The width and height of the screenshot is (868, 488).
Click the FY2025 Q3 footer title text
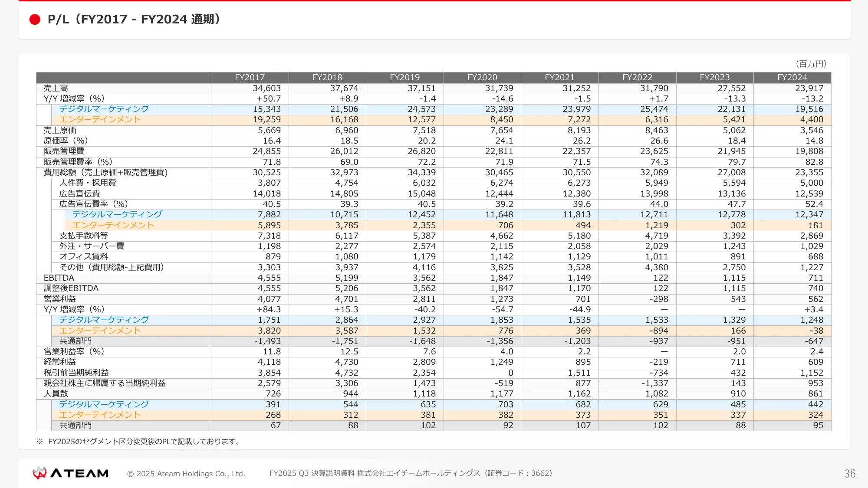pyautogui.click(x=411, y=473)
